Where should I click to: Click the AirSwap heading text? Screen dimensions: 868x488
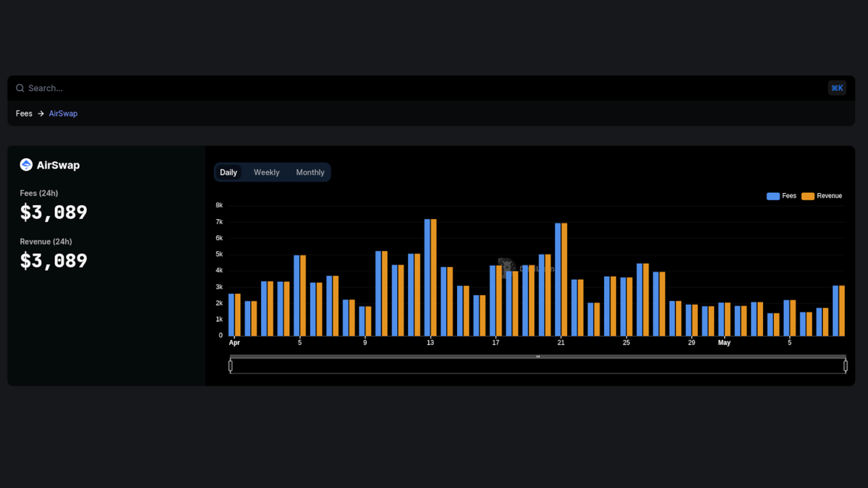pos(58,165)
